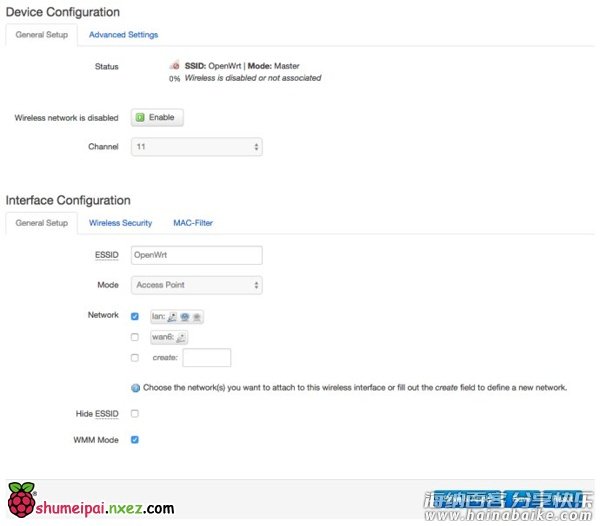Screen dimensions: 600x526
Task: Open the Mode Access Point dropdown
Action: point(196,285)
